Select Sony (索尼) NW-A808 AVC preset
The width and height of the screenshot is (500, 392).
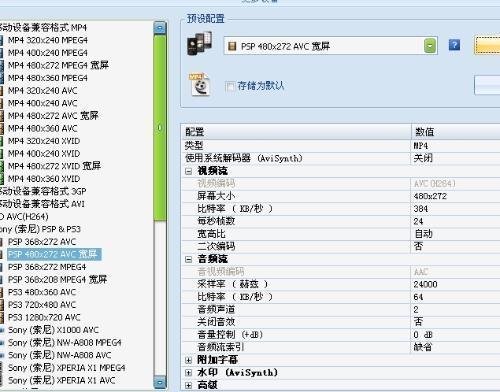click(x=60, y=355)
